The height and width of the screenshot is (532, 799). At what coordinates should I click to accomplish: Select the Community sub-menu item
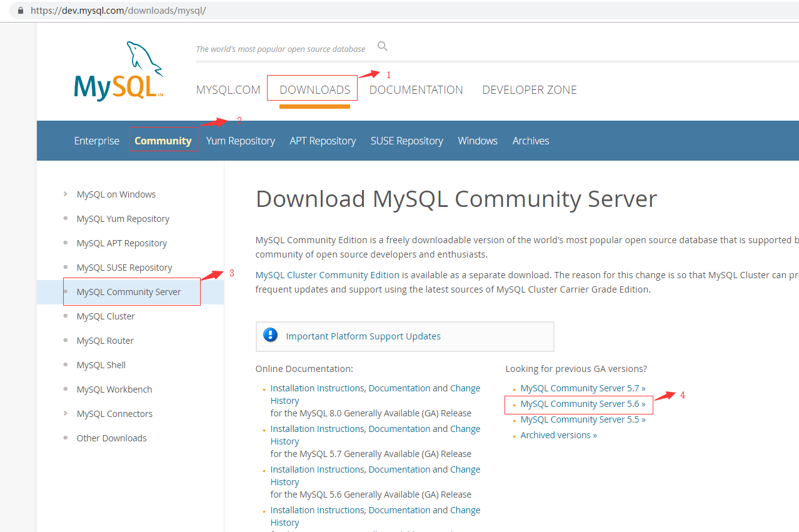pos(163,141)
